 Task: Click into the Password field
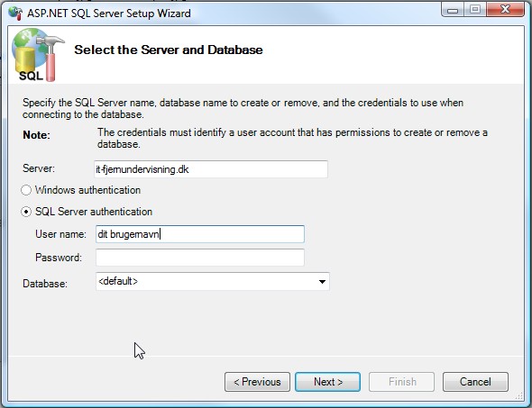tap(200, 258)
